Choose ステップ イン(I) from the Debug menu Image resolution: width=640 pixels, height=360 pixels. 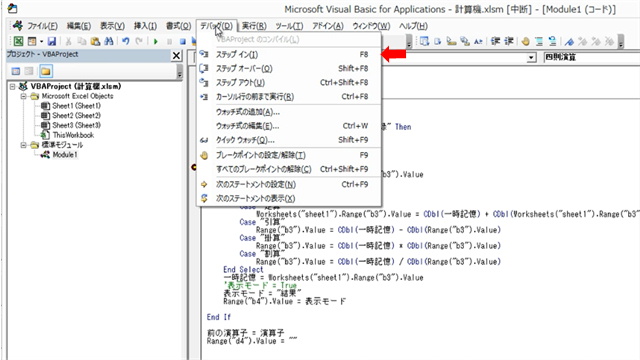(289, 54)
